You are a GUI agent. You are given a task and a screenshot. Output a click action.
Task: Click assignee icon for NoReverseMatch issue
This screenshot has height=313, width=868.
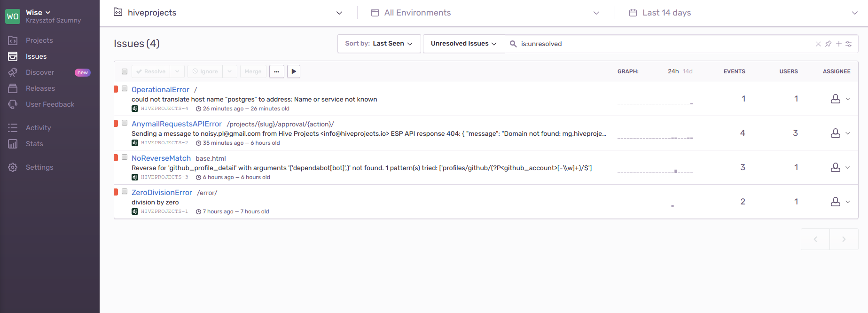(836, 167)
